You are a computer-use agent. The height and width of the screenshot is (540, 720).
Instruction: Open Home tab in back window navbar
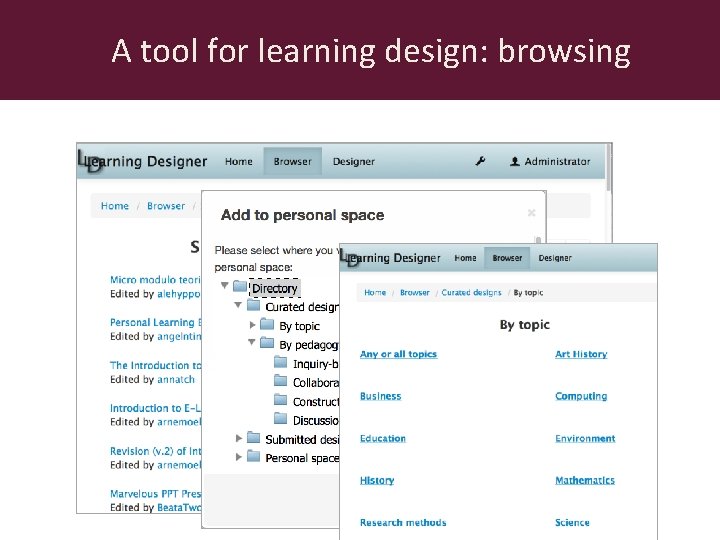pyautogui.click(x=239, y=162)
